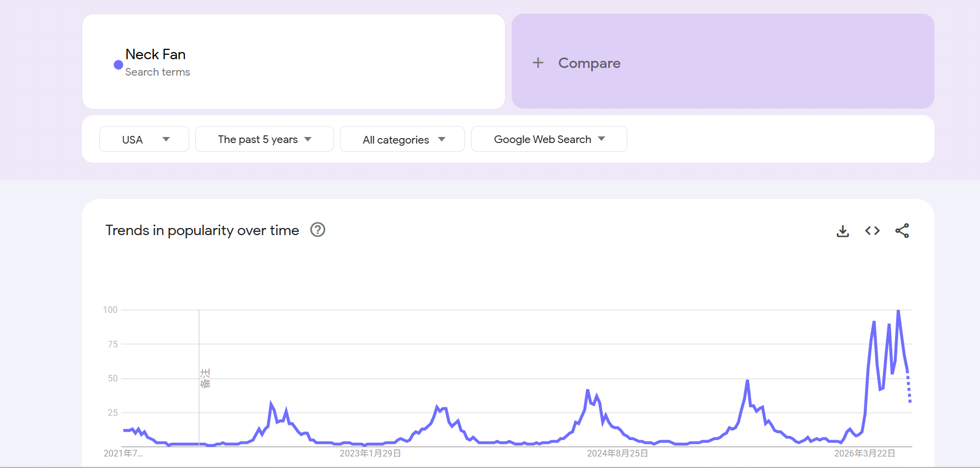The width and height of the screenshot is (980, 468).
Task: Click the Search terms subtitle
Action: pos(157,72)
